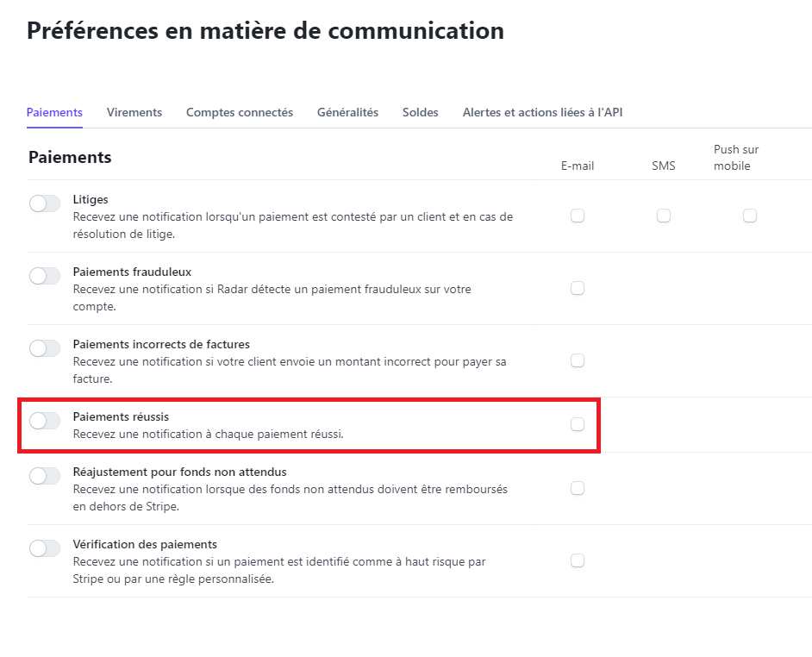Check the SMS box for Litiges
This screenshot has width=812, height=657.
(664, 216)
